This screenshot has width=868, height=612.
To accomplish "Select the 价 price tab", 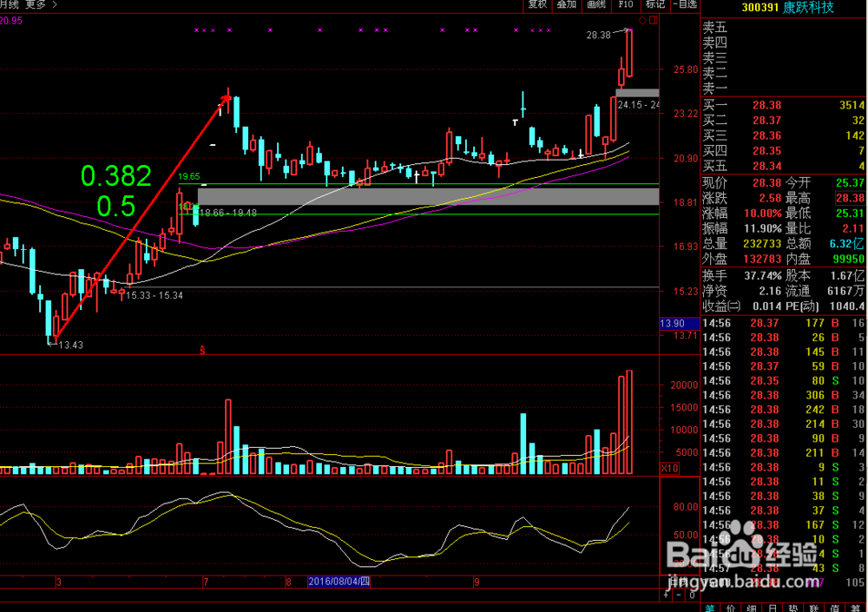I will tap(731, 608).
